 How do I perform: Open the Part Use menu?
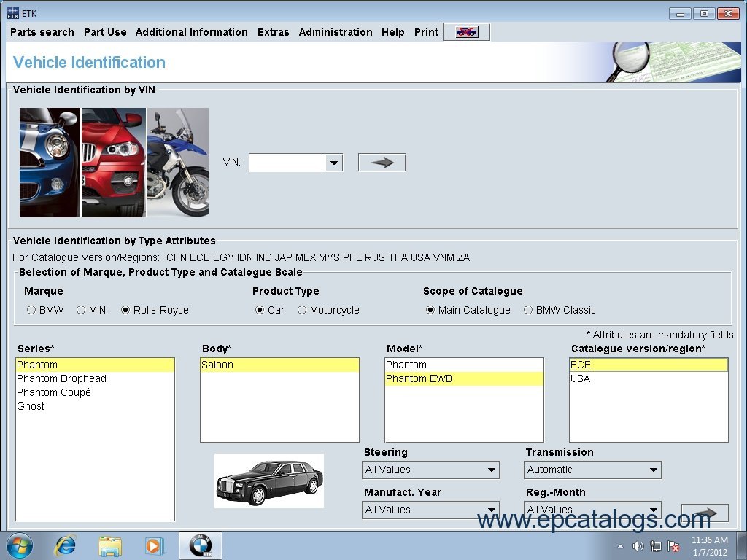pyautogui.click(x=105, y=32)
